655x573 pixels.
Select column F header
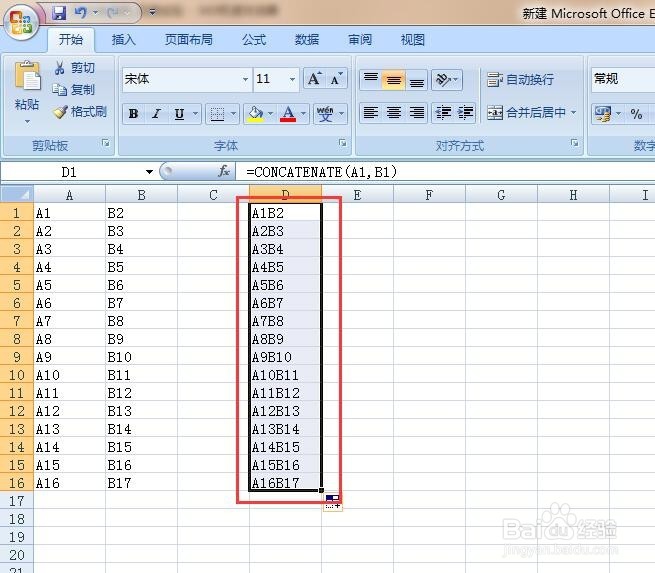(429, 195)
